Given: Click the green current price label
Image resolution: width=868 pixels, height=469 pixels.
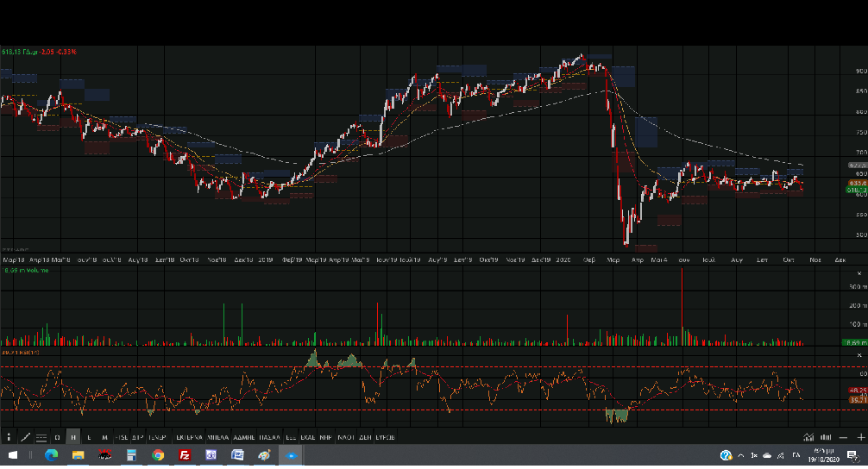Looking at the screenshot, I should (857, 191).
